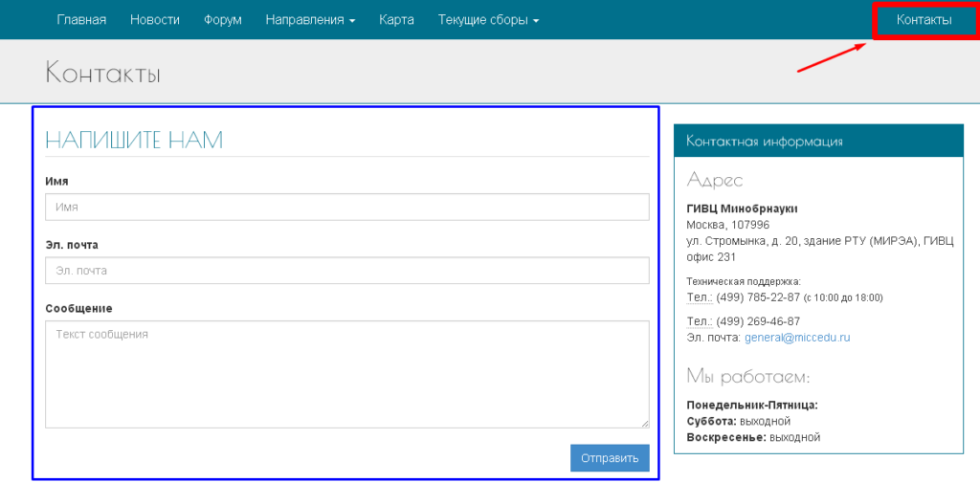This screenshot has height=483, width=980.
Task: Open the Карта page
Action: [396, 20]
